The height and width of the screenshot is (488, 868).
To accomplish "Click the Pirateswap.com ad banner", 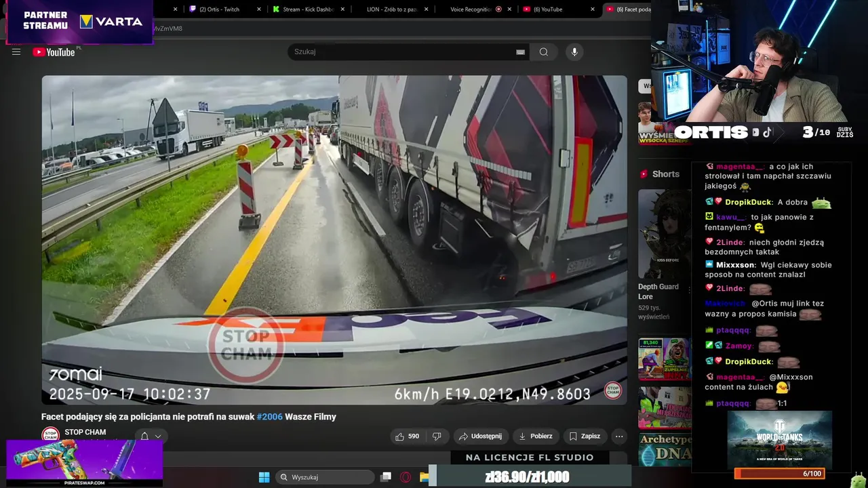I will [85, 463].
